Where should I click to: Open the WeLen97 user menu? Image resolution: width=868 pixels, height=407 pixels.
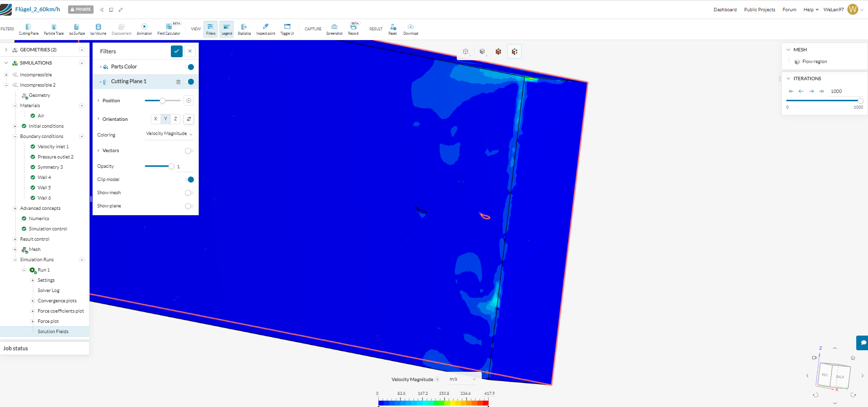(x=843, y=10)
